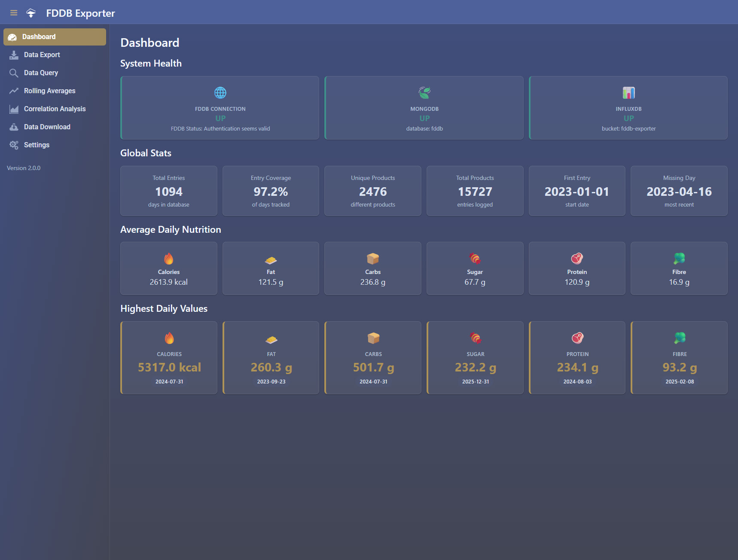Click the FDDB Connection globe icon
738x560 pixels.
(x=220, y=93)
